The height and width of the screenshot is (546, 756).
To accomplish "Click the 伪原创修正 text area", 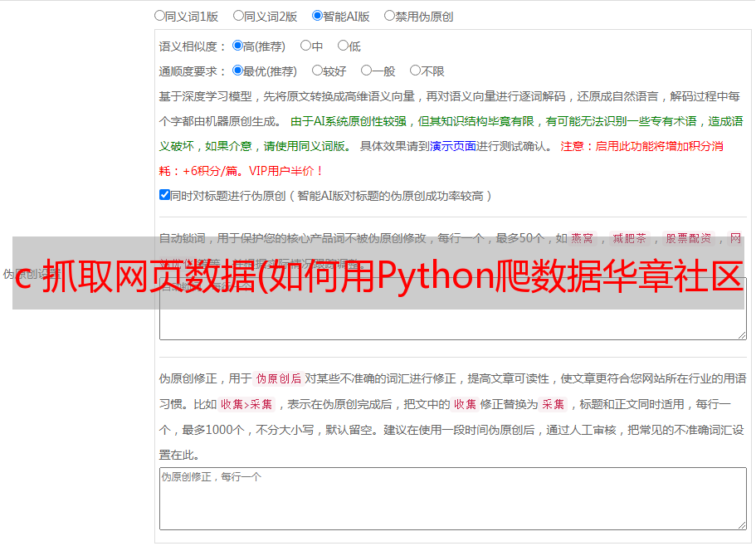I will (x=453, y=499).
